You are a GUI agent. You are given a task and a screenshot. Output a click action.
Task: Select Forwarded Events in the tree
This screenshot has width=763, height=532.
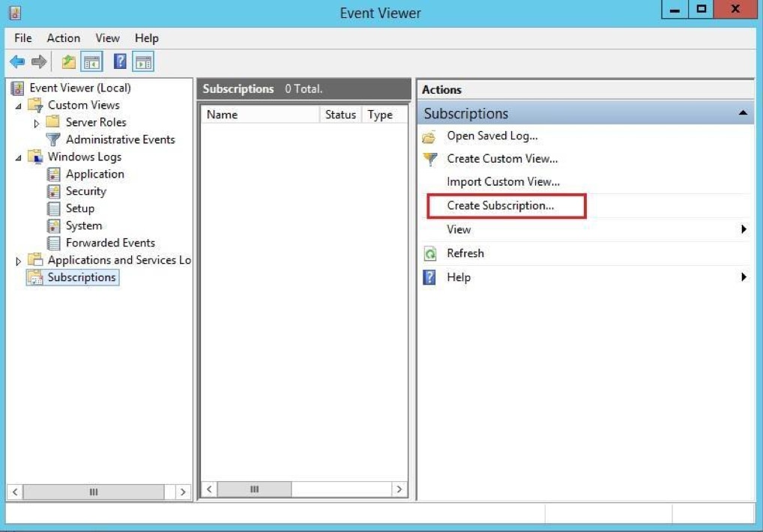coord(110,243)
